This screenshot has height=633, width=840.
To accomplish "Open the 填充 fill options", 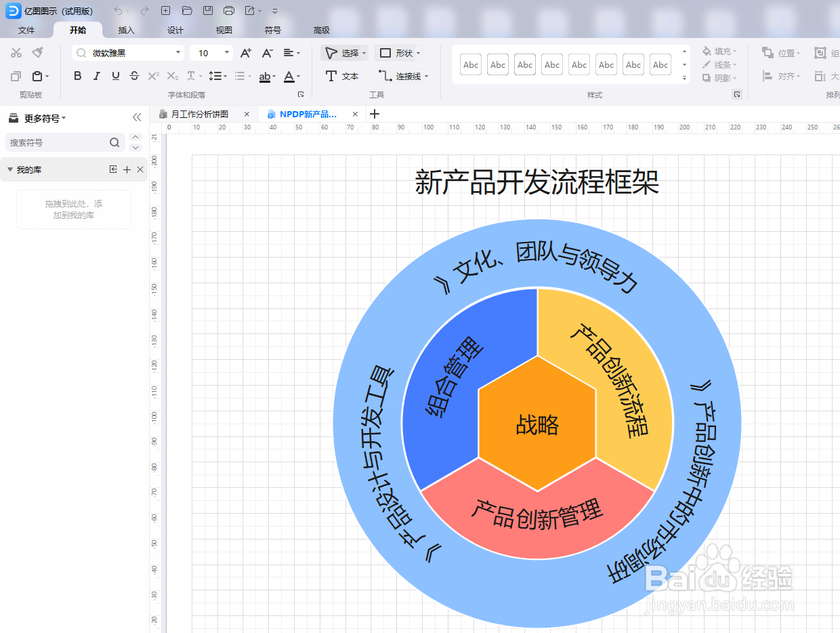I will [x=719, y=50].
